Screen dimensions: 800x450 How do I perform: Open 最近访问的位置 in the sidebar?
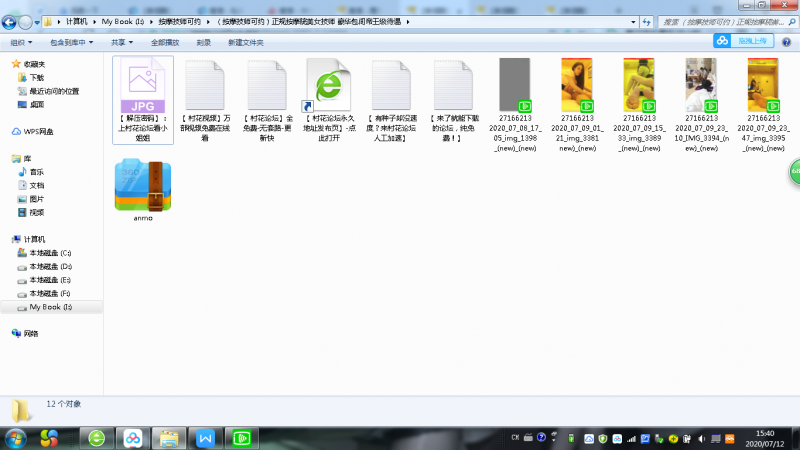[x=54, y=91]
